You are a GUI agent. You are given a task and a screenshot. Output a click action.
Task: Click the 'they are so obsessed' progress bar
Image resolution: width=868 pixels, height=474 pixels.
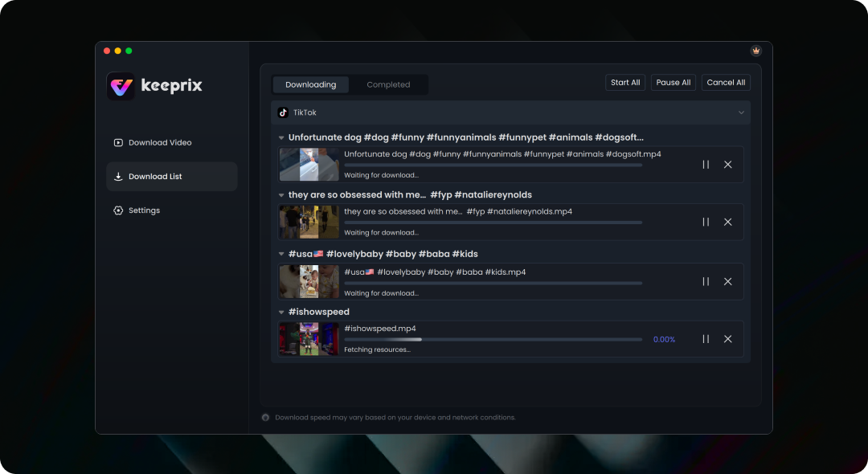click(x=493, y=223)
